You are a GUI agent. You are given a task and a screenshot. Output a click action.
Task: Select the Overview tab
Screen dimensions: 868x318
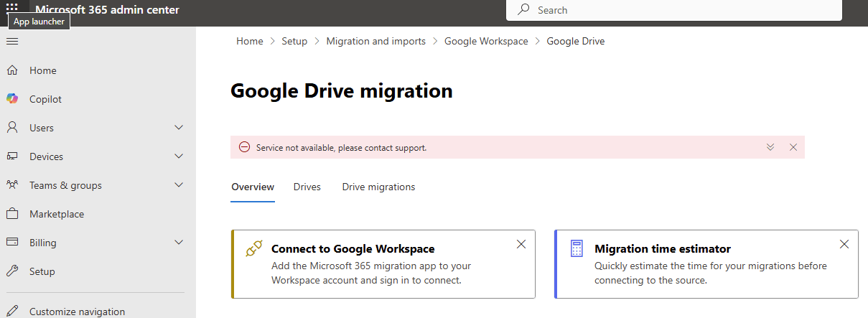coord(253,187)
